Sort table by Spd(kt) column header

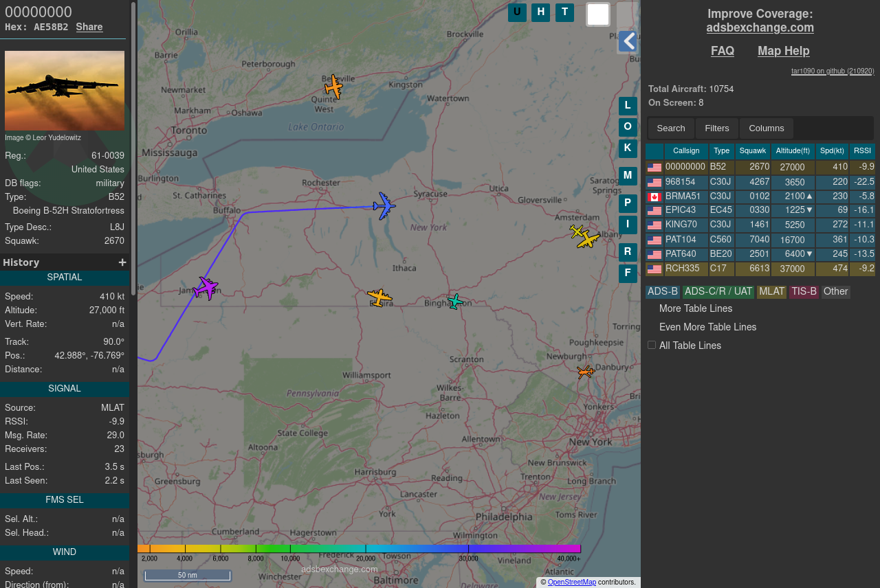click(833, 151)
